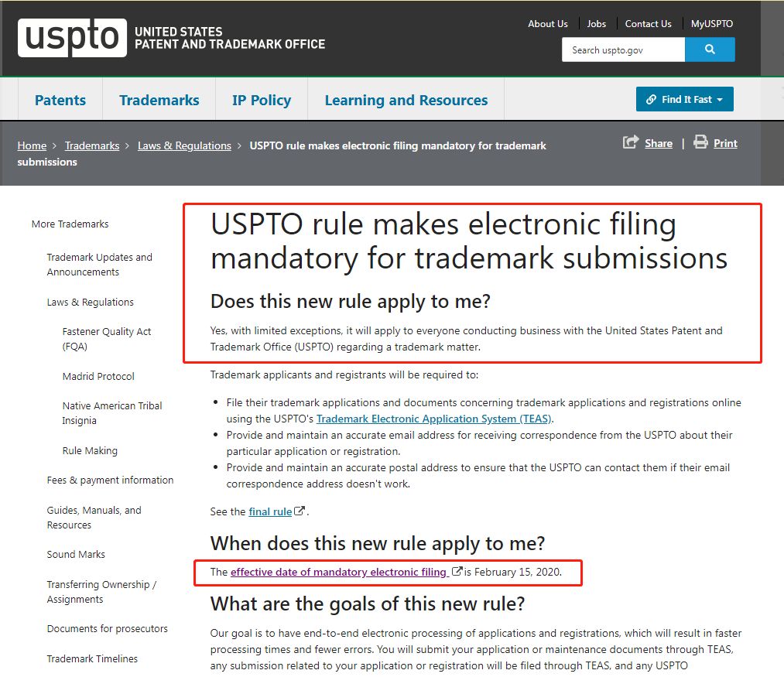Follow the Trademark Electronic Application System (TEAS) link
Screen dimensions: 784x677
pos(433,419)
